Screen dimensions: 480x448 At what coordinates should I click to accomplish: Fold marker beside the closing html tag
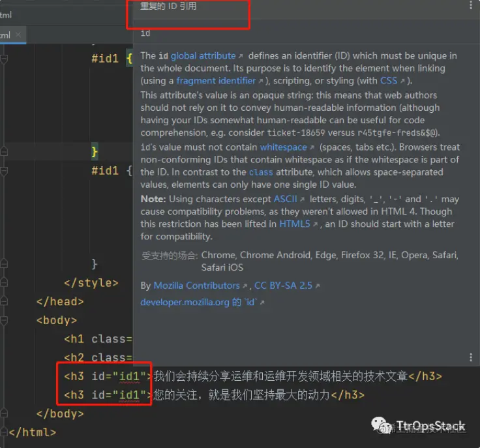(x=4, y=432)
